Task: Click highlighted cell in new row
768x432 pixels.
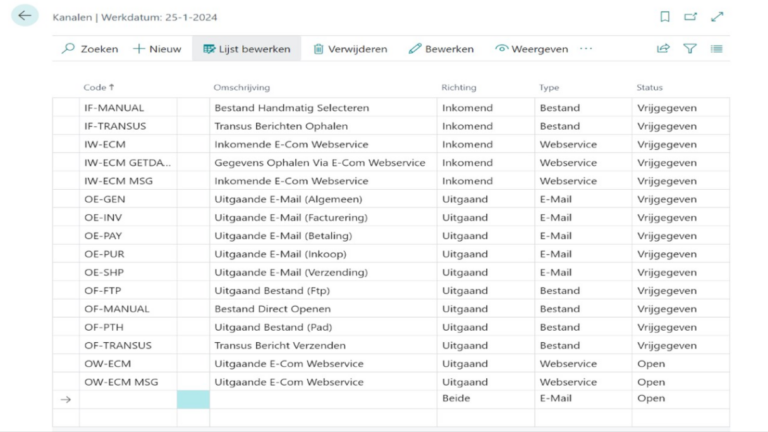Action: click(193, 399)
